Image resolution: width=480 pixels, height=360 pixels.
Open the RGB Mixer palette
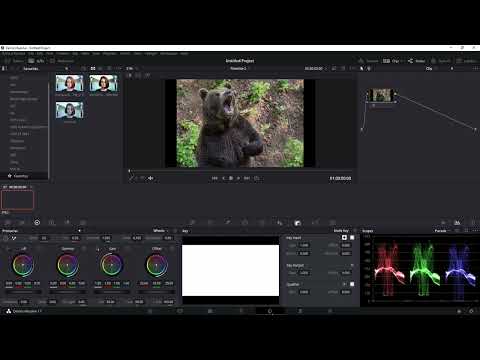click(x=67, y=222)
